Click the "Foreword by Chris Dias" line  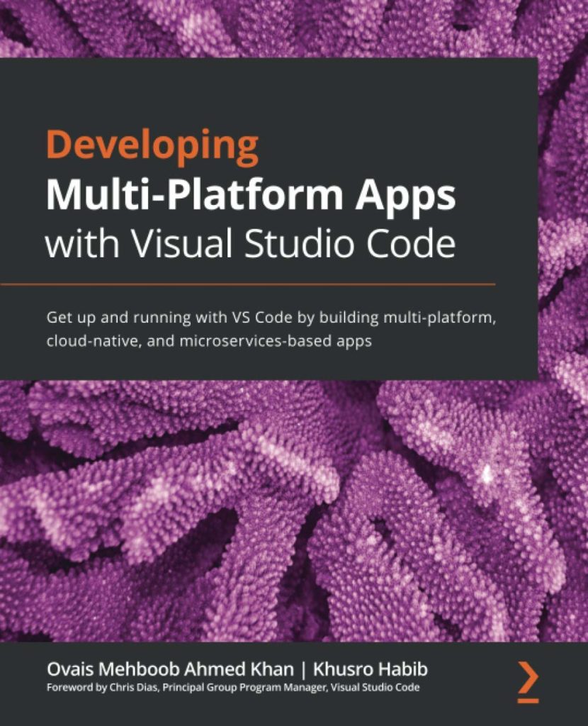point(233,688)
